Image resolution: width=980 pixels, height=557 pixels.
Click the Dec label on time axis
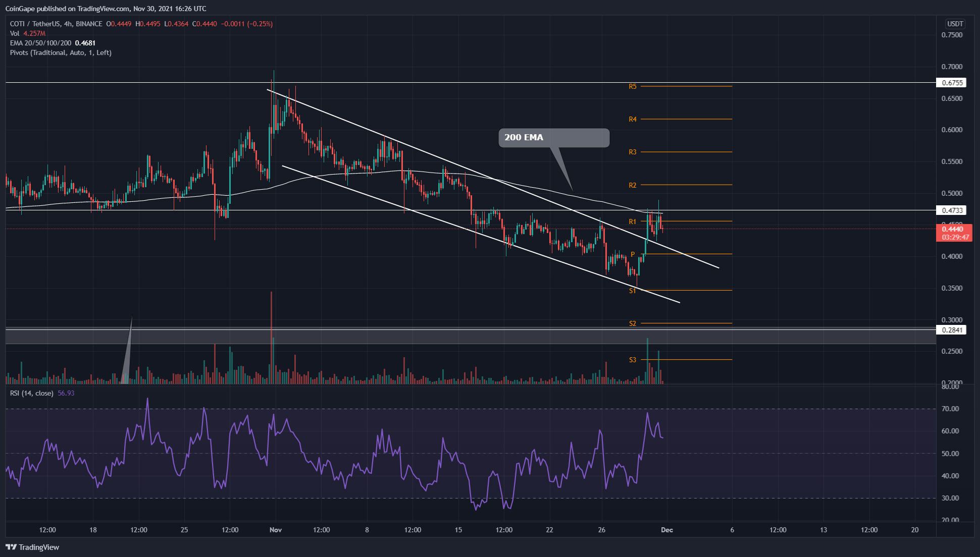[x=667, y=530]
